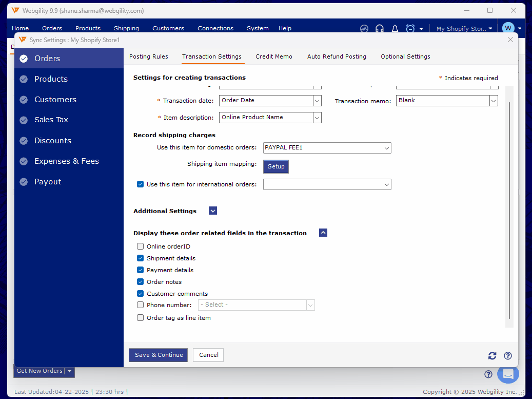Click the alarm clock scheduler icon
Viewport: 532px width, 399px height.
point(410,29)
